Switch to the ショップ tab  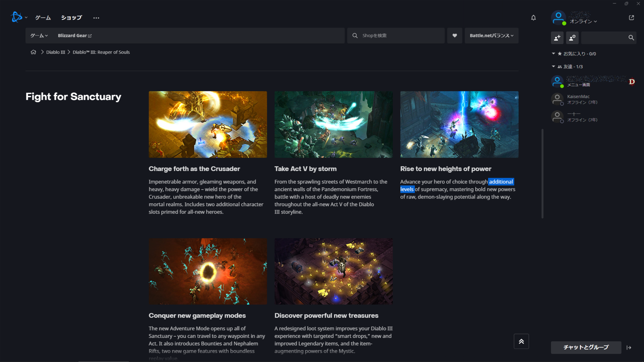tap(72, 18)
